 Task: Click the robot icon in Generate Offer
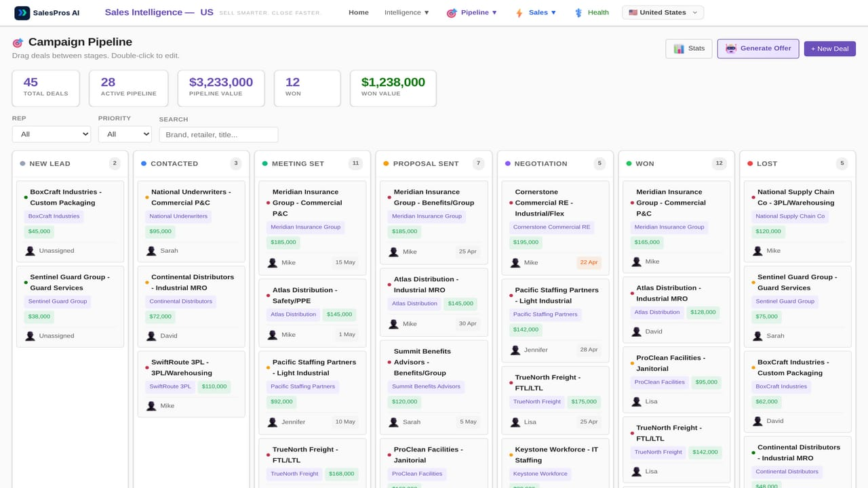[x=731, y=49]
